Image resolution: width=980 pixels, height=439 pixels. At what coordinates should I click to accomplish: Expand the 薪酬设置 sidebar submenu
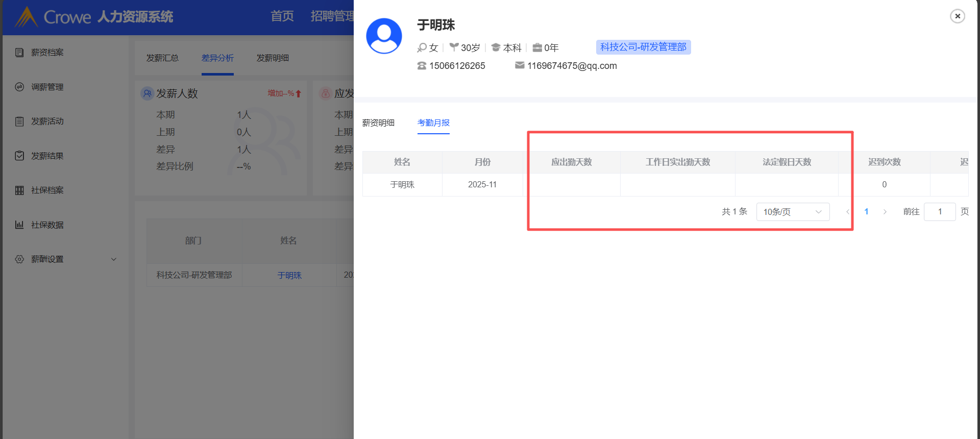114,259
